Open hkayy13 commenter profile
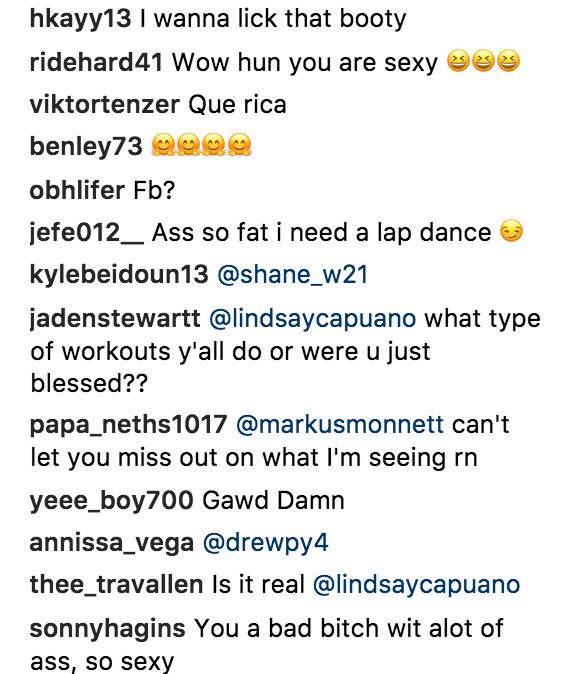580x674 pixels. click(80, 20)
